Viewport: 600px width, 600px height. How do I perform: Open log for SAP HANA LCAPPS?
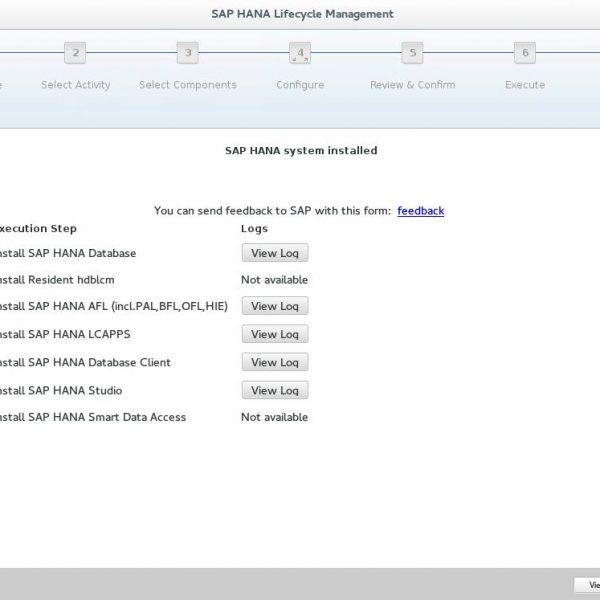pyautogui.click(x=274, y=335)
